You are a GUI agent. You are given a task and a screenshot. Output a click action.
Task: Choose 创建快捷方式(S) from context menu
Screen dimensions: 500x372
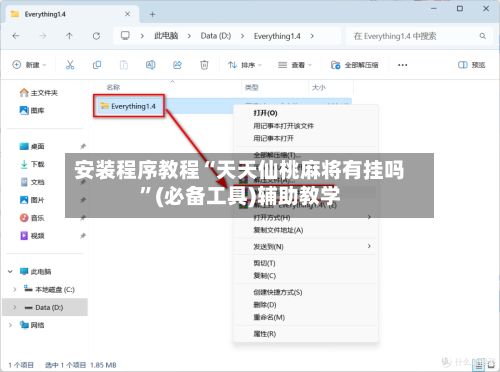[x=278, y=292]
